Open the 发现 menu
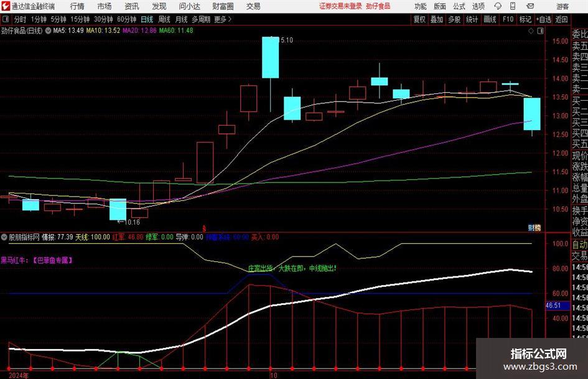This screenshot has height=379, width=588. (159, 6)
